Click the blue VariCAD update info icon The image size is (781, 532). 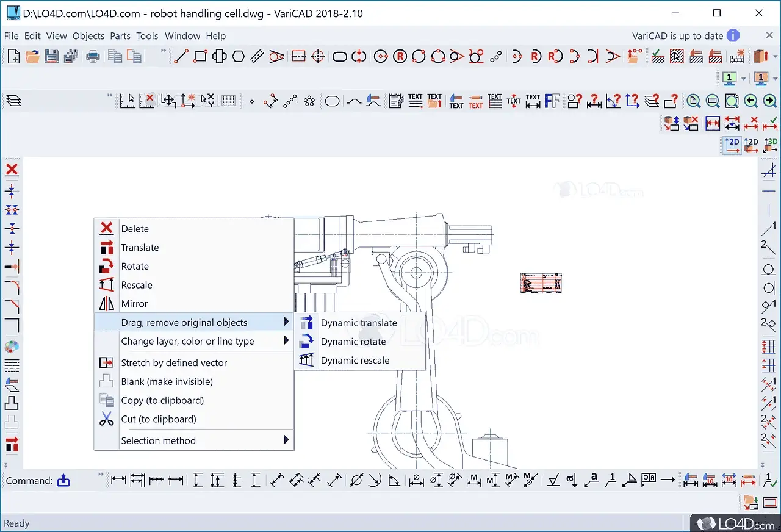point(733,36)
